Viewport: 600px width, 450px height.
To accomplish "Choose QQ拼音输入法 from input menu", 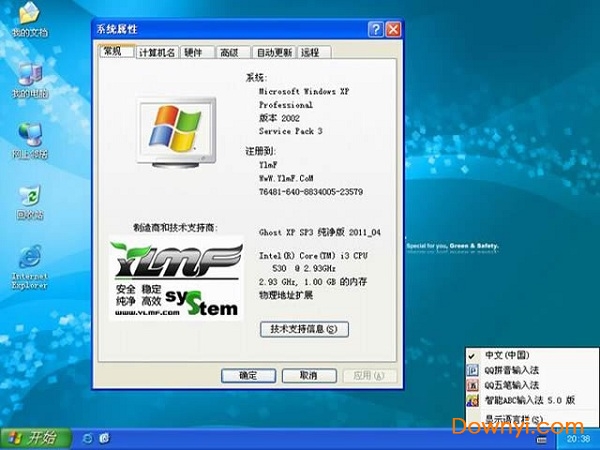I will click(532, 370).
